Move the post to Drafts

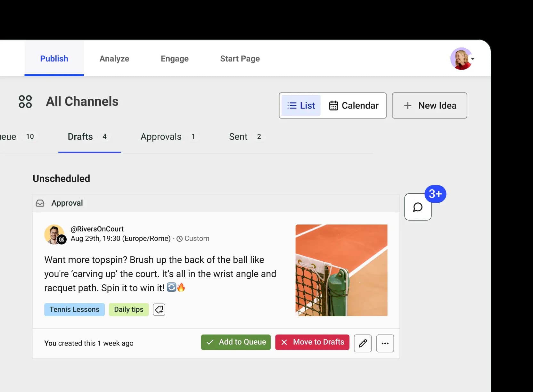(312, 342)
